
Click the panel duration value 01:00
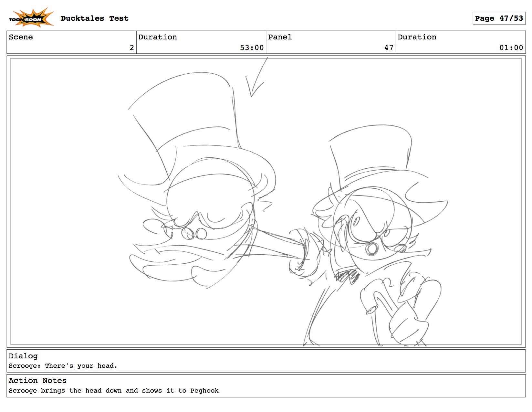tap(511, 48)
